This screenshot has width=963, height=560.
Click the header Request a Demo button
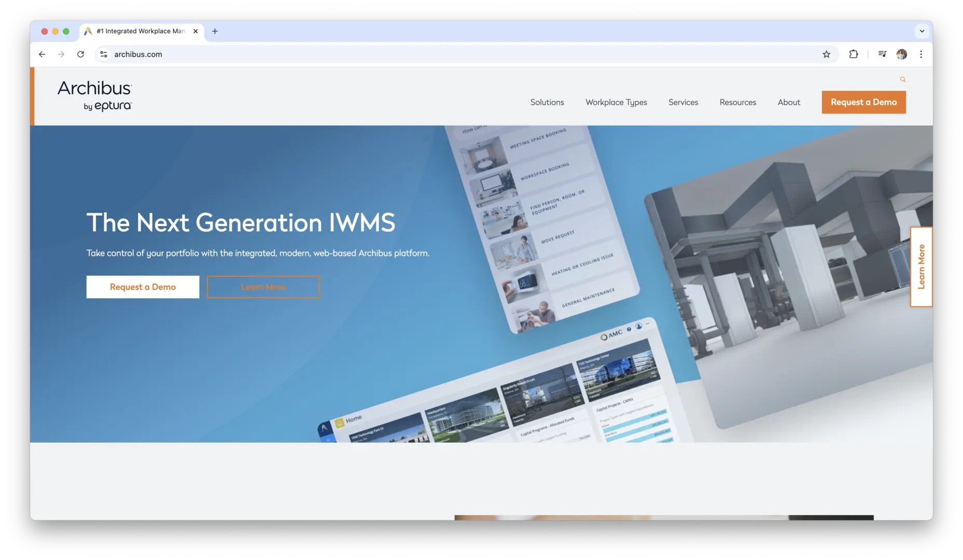click(863, 102)
